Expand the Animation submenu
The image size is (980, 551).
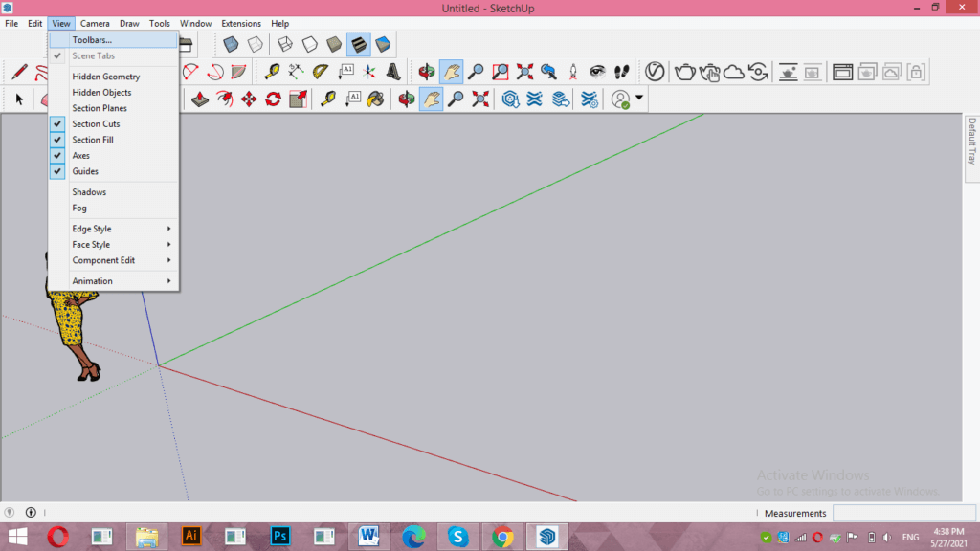93,280
